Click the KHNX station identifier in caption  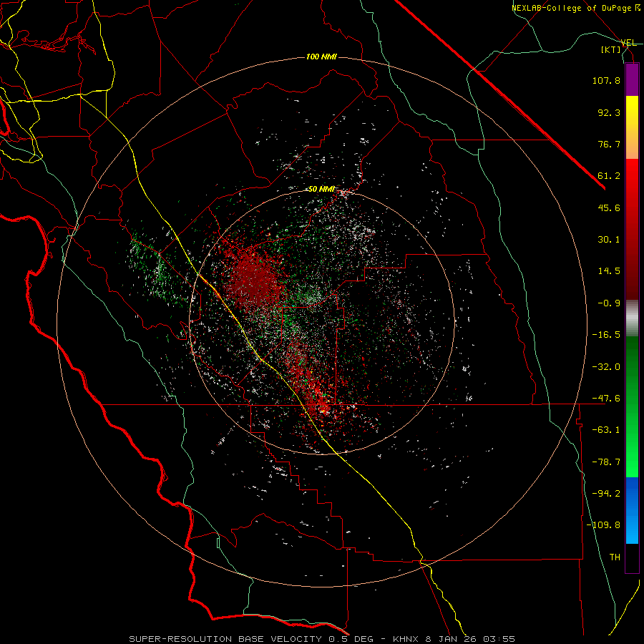[406, 639]
